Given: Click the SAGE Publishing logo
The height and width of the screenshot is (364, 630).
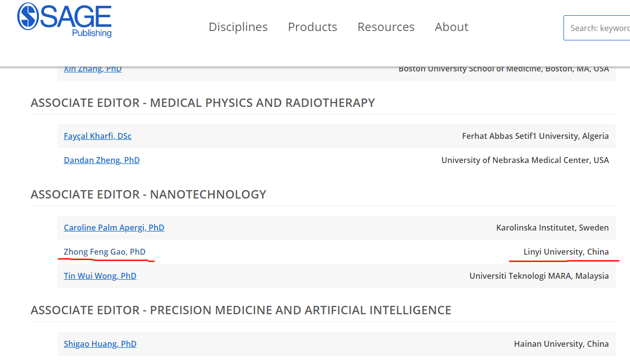Looking at the screenshot, I should 65,20.
